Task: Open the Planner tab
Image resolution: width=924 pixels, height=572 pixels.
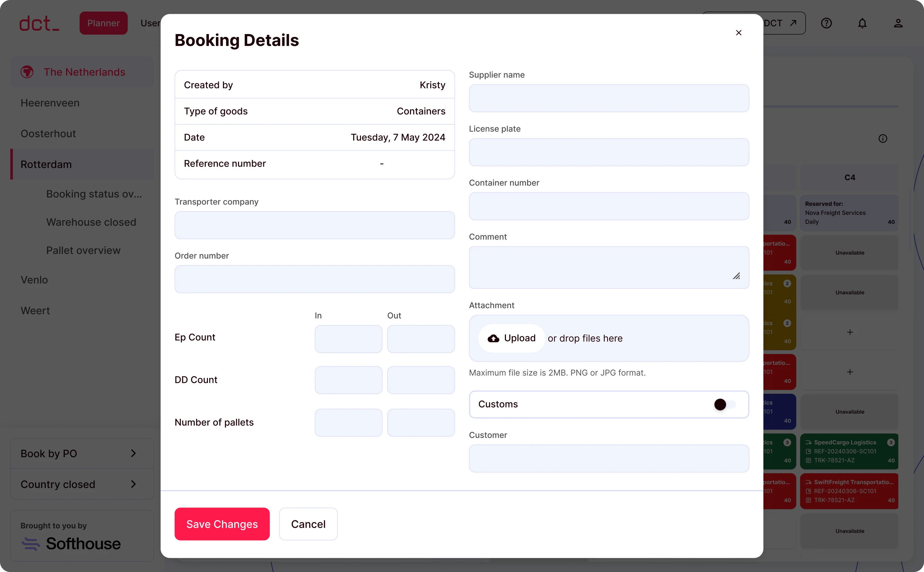Action: pyautogui.click(x=103, y=23)
